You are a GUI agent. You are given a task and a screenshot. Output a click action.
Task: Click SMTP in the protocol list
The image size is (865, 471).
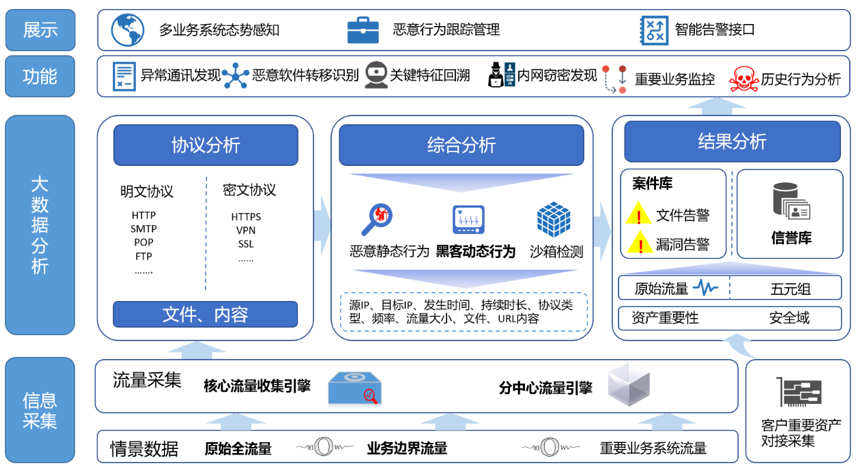click(x=143, y=228)
